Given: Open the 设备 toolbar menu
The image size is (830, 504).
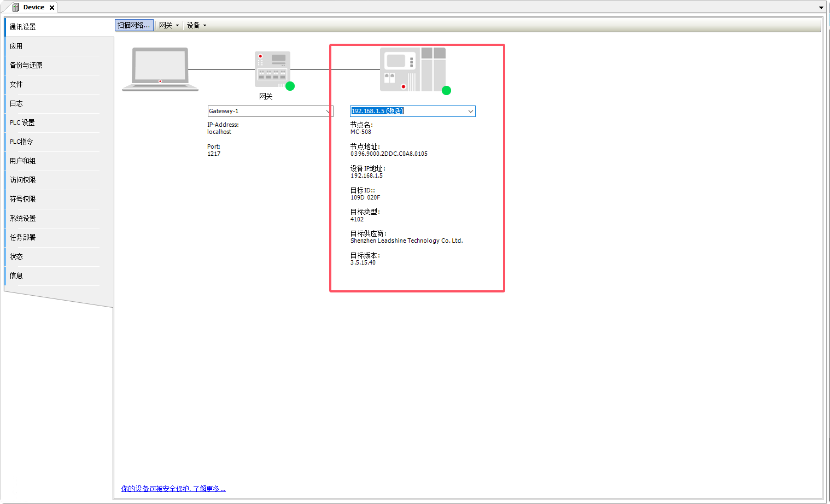Looking at the screenshot, I should 196,25.
